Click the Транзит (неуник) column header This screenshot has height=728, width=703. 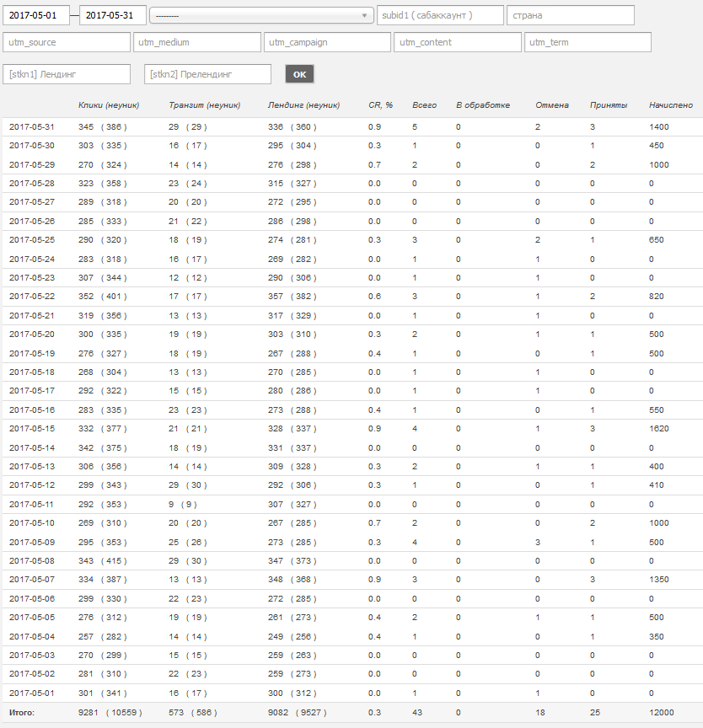(x=205, y=105)
